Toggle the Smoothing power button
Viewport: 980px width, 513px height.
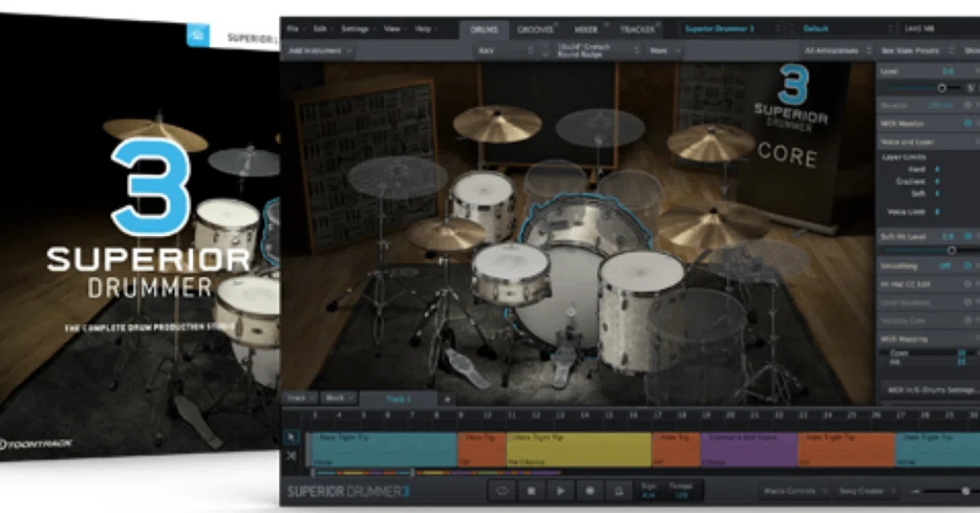tap(969, 265)
